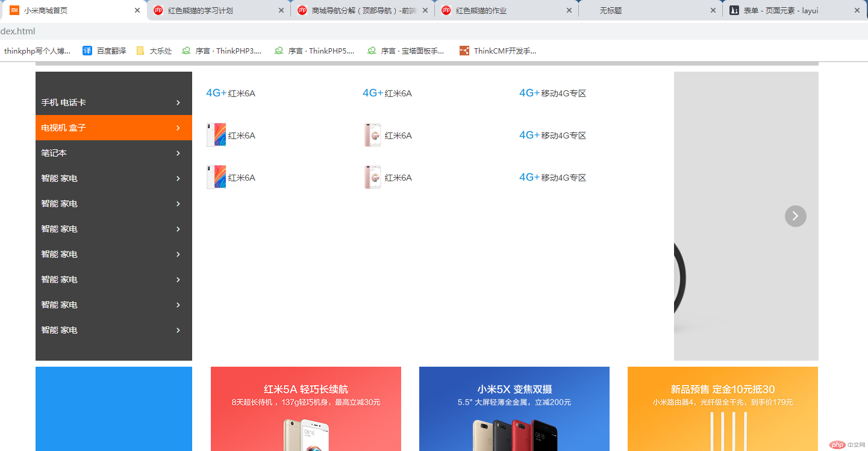Expand the chevron beside 电视机 盒子
Image resolution: width=868 pixels, height=451 pixels.
click(x=178, y=128)
